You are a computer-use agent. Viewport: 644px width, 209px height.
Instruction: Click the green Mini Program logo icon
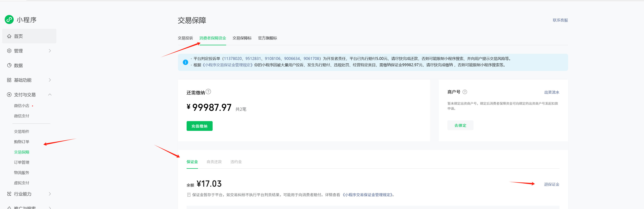[x=9, y=19]
